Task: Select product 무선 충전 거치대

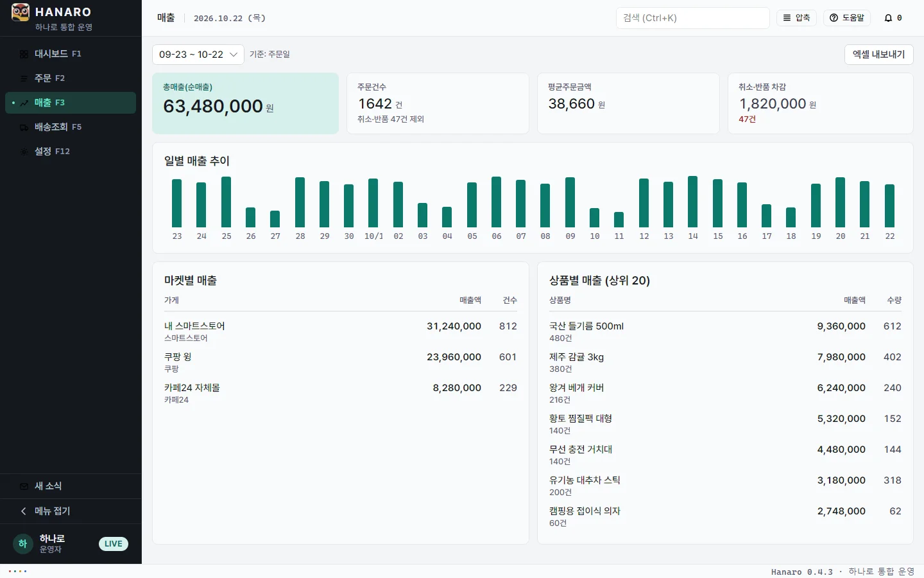Action: pyautogui.click(x=725, y=455)
